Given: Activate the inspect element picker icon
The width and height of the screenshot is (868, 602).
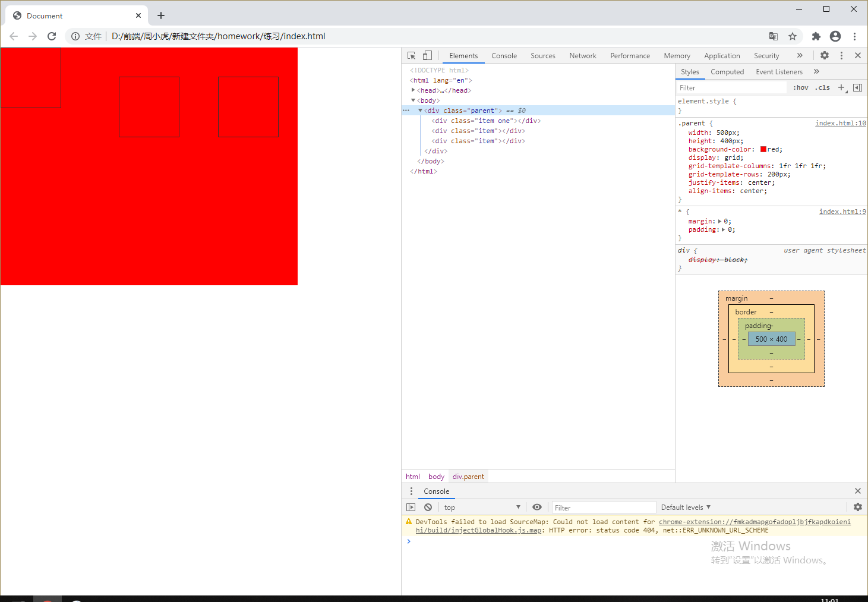Looking at the screenshot, I should point(411,55).
